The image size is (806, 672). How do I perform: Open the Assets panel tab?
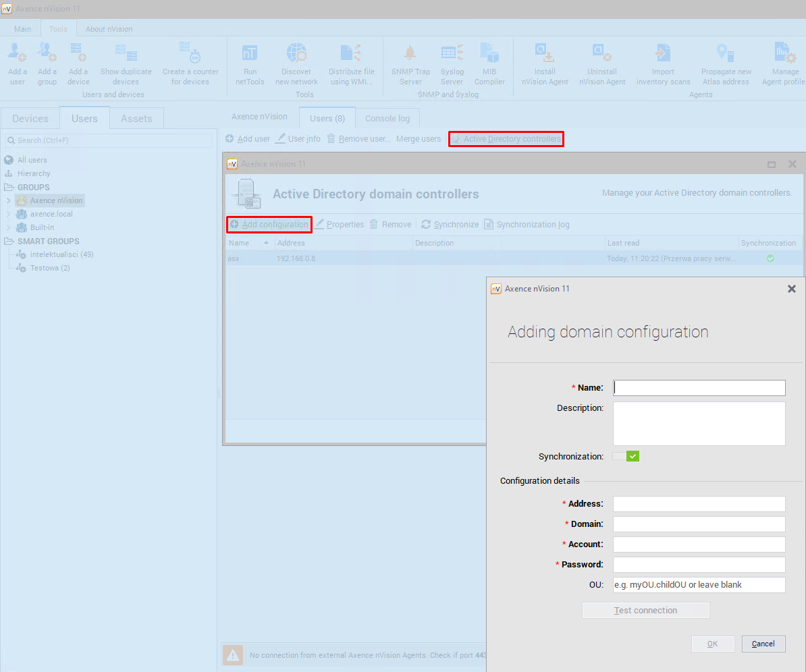tap(136, 118)
